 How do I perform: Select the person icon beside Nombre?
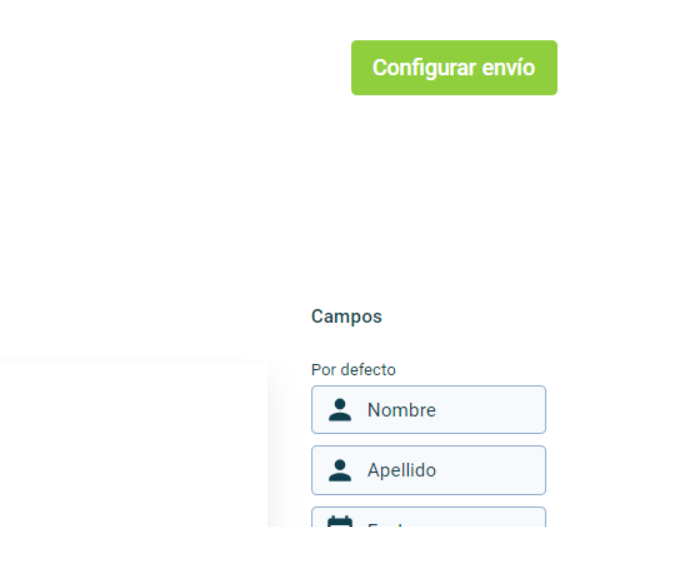340,410
